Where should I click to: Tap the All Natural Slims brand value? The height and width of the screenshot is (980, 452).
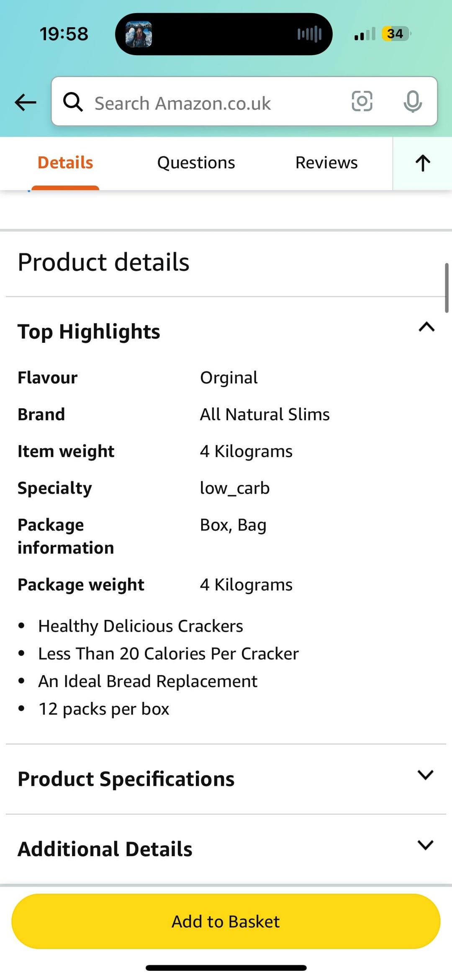click(x=265, y=414)
